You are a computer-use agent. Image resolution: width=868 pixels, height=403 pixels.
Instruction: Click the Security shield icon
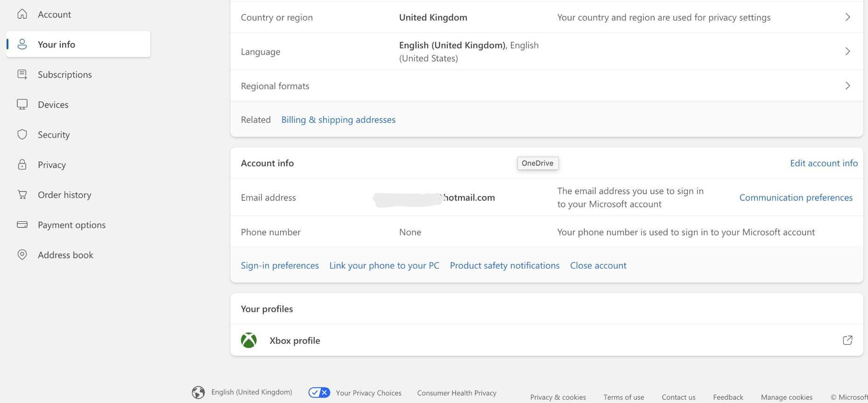click(22, 134)
